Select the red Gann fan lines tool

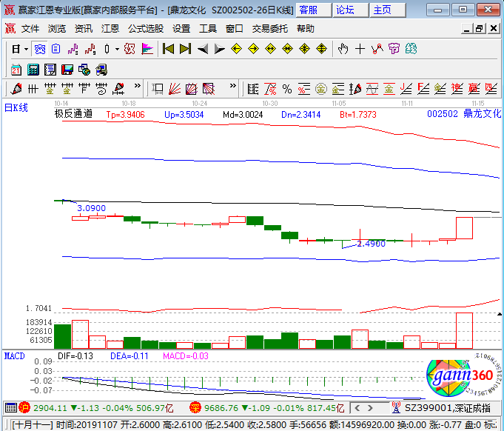point(175,89)
